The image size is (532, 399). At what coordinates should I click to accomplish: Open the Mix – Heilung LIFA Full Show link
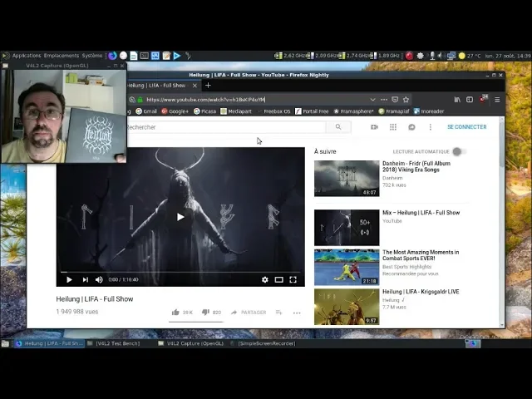421,213
